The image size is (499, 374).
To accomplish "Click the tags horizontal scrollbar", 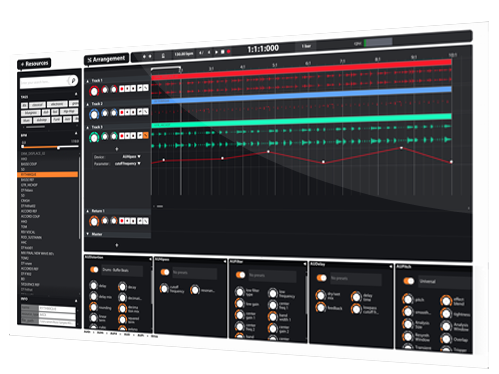I will coord(35,127).
